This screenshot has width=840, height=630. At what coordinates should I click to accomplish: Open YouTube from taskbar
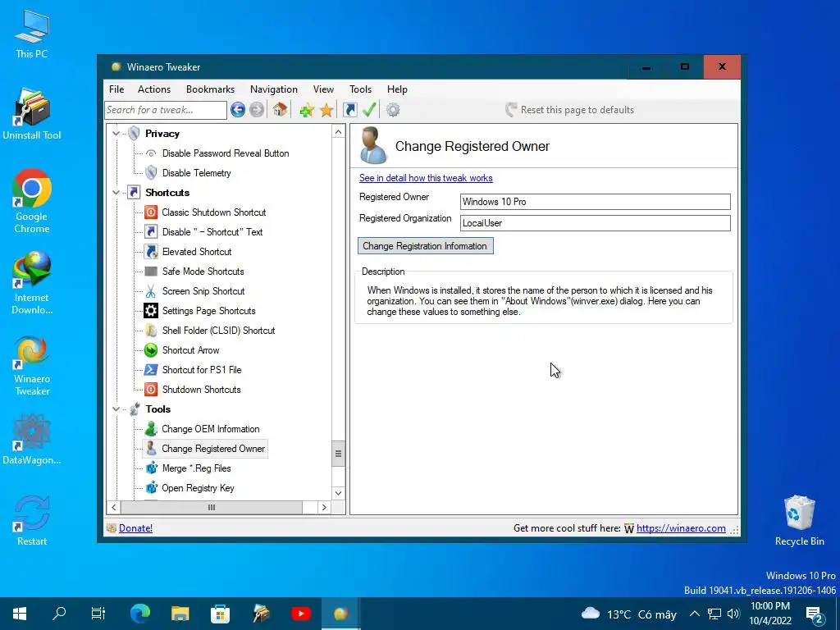click(x=300, y=614)
